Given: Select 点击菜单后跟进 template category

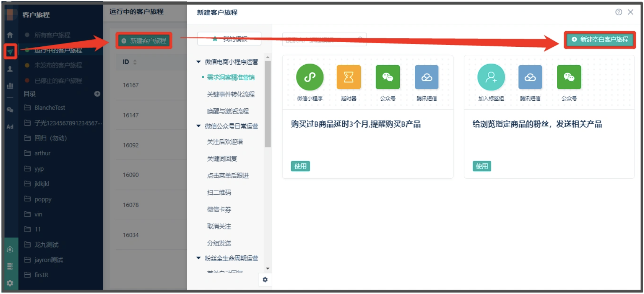Looking at the screenshot, I should 228,175.
